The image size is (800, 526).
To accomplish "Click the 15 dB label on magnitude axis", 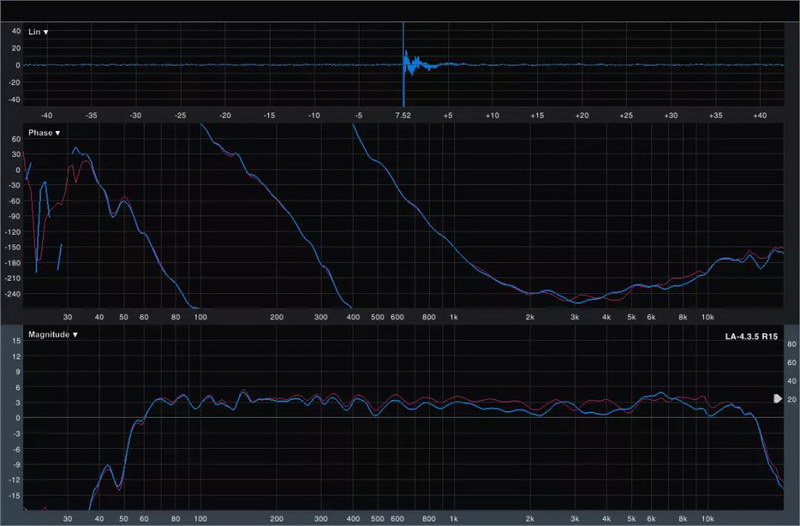I will [15, 342].
